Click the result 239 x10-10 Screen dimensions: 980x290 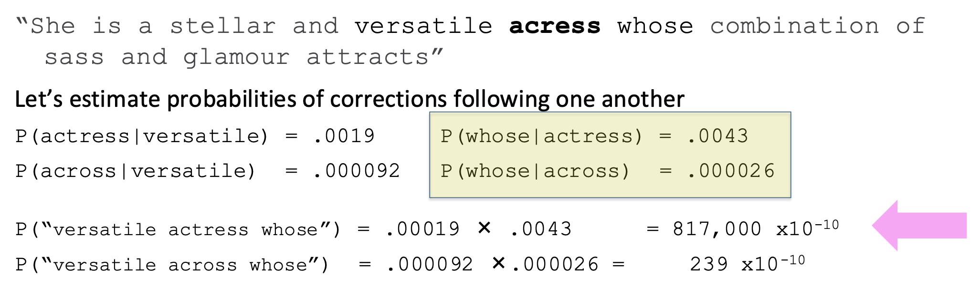(x=748, y=264)
